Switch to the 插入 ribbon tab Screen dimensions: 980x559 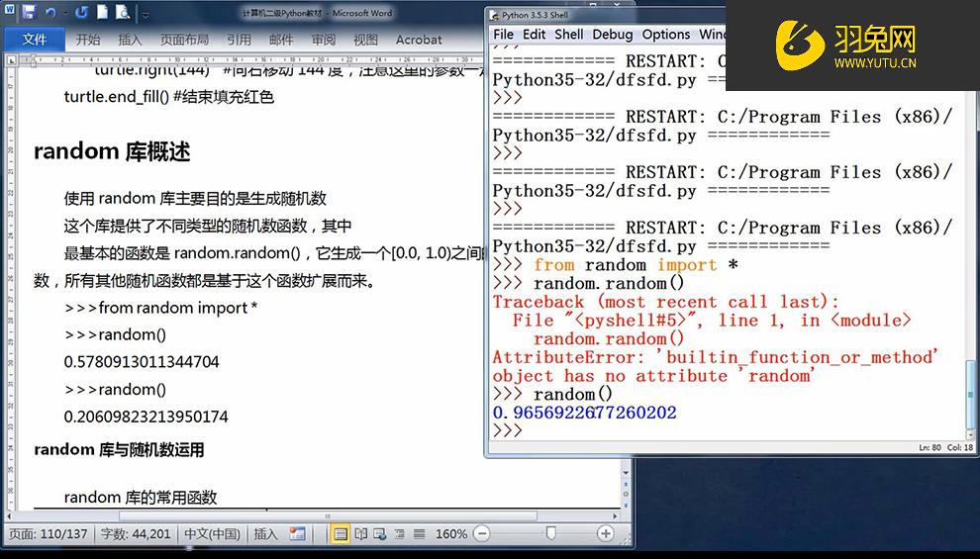point(130,40)
